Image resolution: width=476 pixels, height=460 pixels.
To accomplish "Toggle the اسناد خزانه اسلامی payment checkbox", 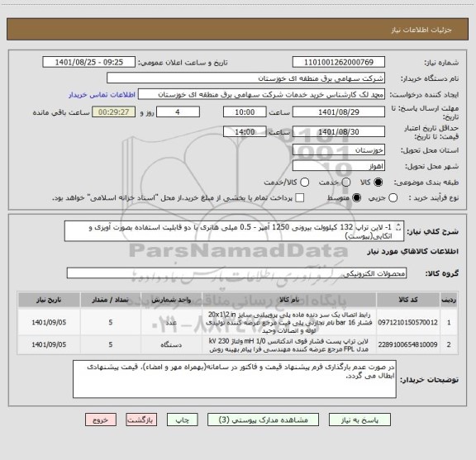I will 300,198.
